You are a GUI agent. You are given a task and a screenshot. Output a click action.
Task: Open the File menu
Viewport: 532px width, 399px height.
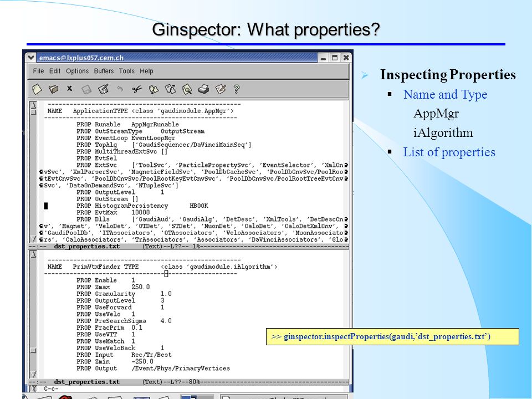click(x=38, y=71)
